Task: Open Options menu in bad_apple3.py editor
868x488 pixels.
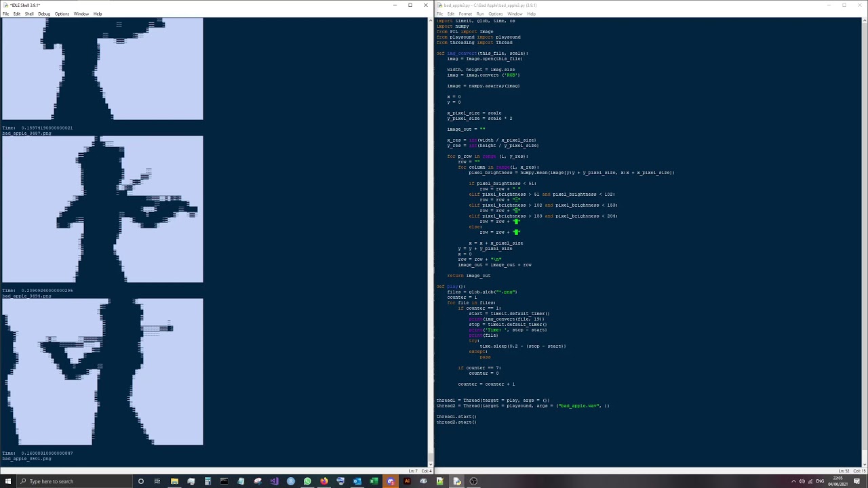Action: (x=496, y=14)
